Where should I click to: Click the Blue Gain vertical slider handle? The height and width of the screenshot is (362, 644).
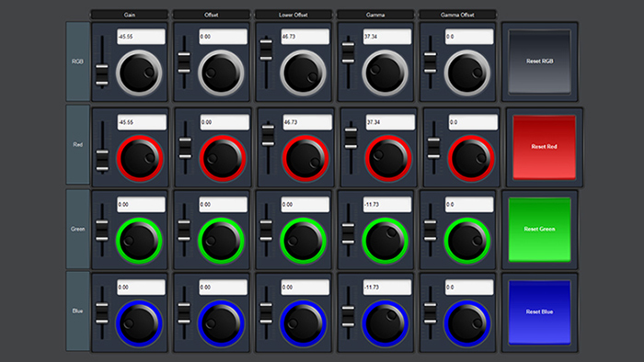(x=102, y=313)
